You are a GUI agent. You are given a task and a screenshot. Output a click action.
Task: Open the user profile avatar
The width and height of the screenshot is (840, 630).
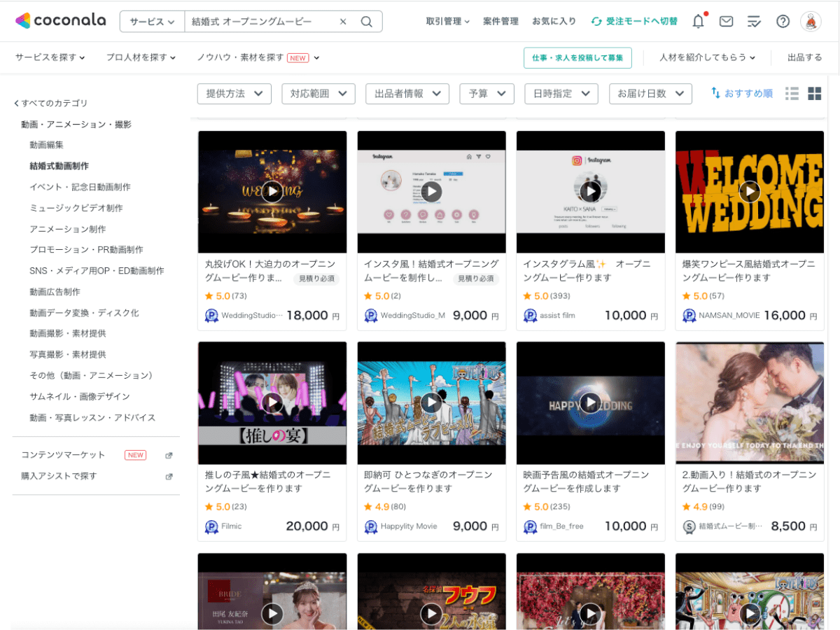pos(811,21)
